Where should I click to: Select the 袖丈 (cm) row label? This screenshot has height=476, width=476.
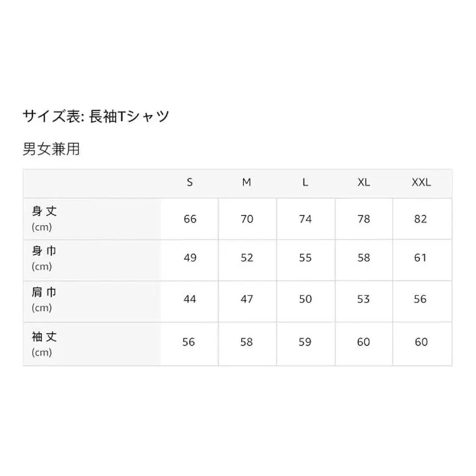44,343
